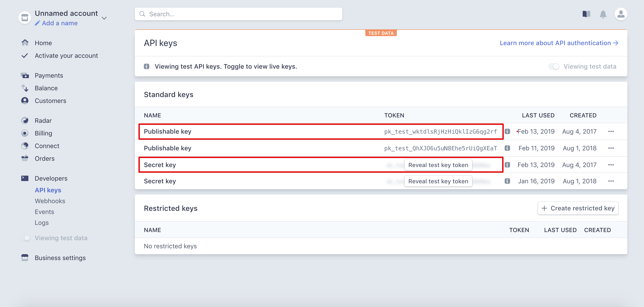Click the TEST DATA badge
The width and height of the screenshot is (644, 307).
[x=381, y=33]
